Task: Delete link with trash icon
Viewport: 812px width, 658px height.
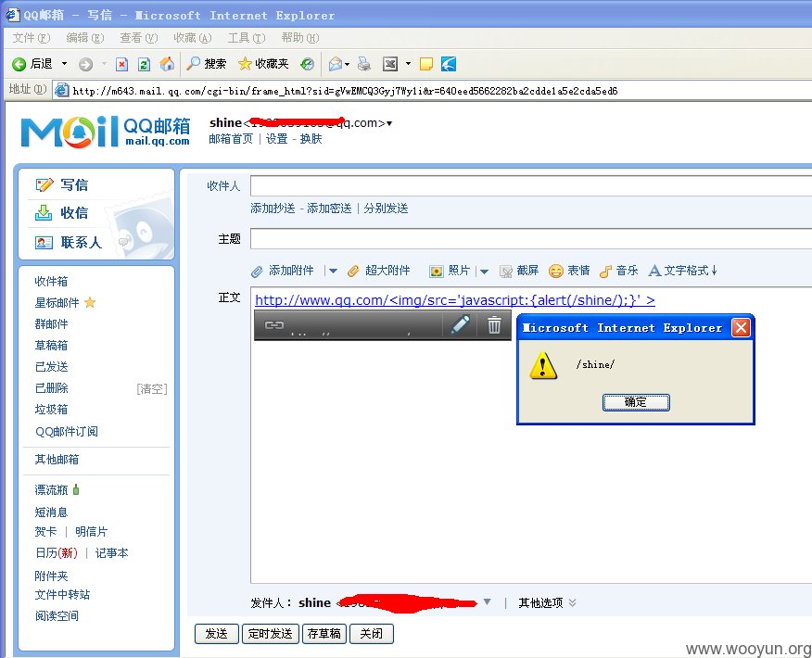Action: pos(495,325)
